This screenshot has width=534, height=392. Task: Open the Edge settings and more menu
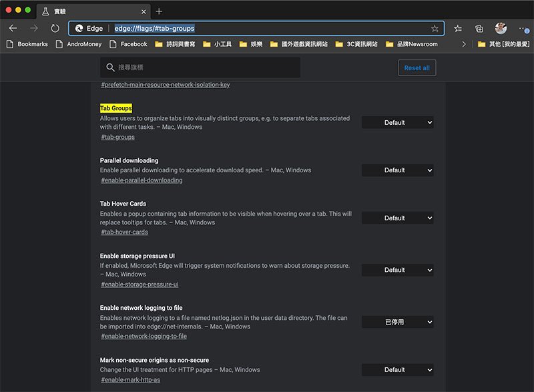(x=523, y=29)
